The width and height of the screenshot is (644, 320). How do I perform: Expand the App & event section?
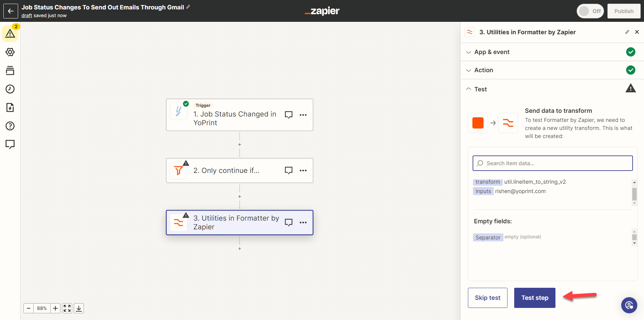click(552, 52)
